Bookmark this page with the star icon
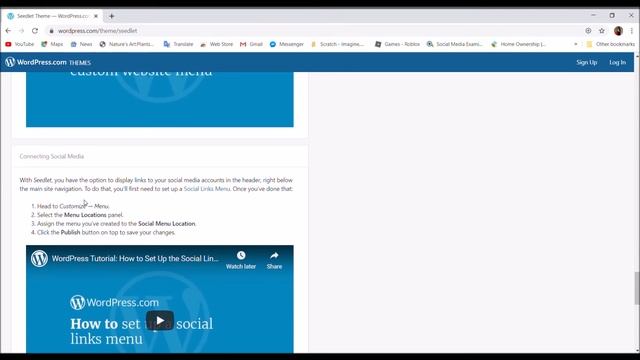This screenshot has height=360, width=640. (x=602, y=31)
